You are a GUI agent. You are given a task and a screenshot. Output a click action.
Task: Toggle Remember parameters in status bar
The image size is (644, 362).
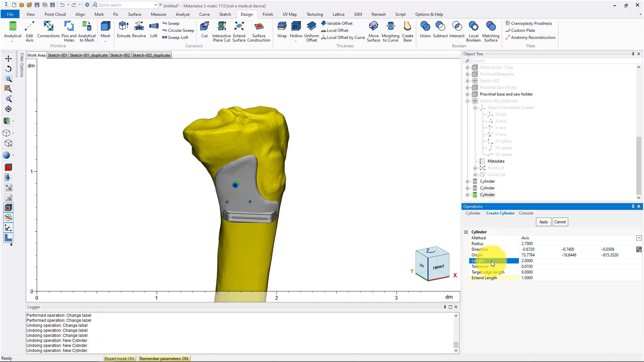(164, 359)
